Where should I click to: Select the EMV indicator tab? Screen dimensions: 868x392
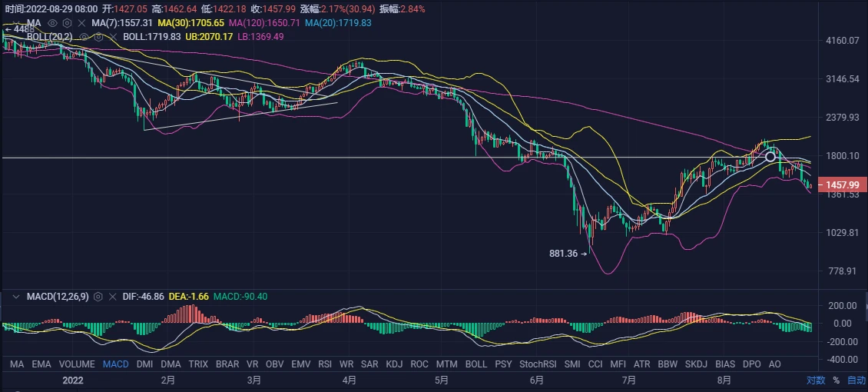[301, 364]
